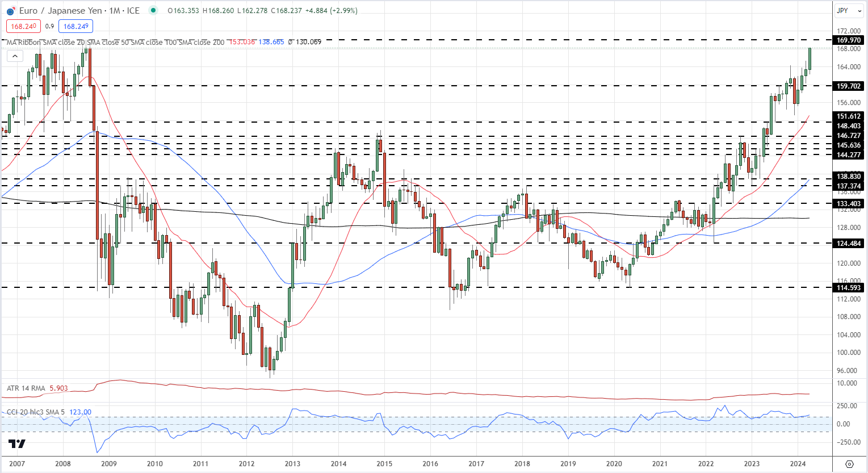The image size is (868, 473).
Task: Click the TradingView logo at bottom left
Action: coord(17,443)
